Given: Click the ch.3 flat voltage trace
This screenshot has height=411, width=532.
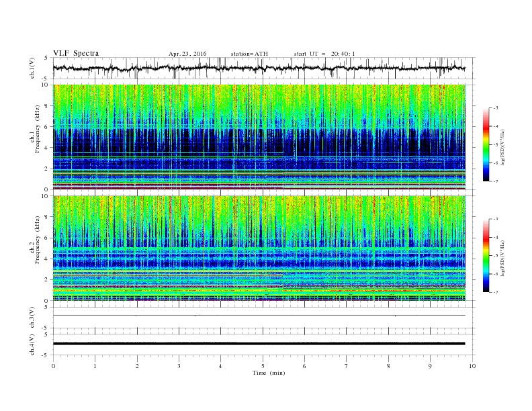Looking at the screenshot, I should click(x=259, y=316).
